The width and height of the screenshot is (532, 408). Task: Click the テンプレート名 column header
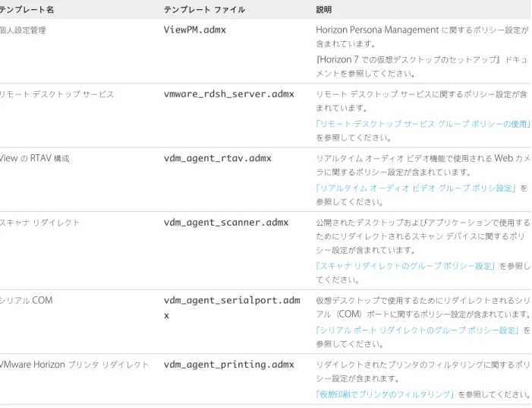point(27,10)
